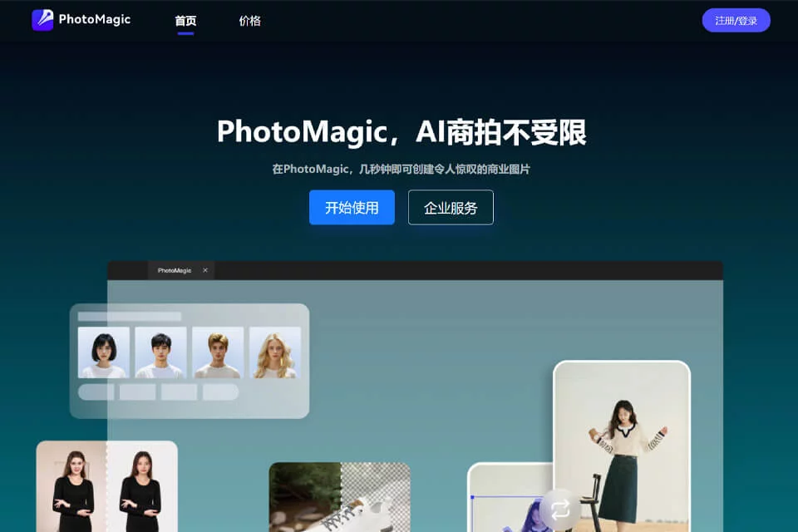Select the blonde woman portrait thumbnail
Image resolution: width=798 pixels, height=532 pixels.
(x=275, y=352)
